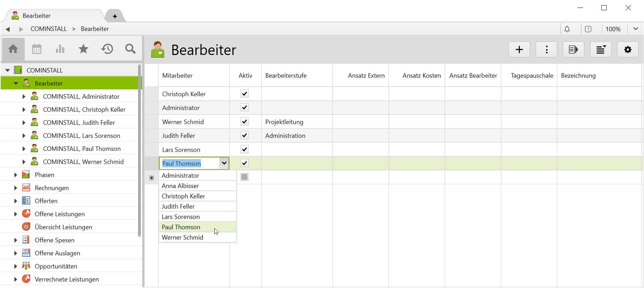Toggle Aktiv checkbox for Lars Sorenson
This screenshot has height=288, width=644.
click(245, 149)
